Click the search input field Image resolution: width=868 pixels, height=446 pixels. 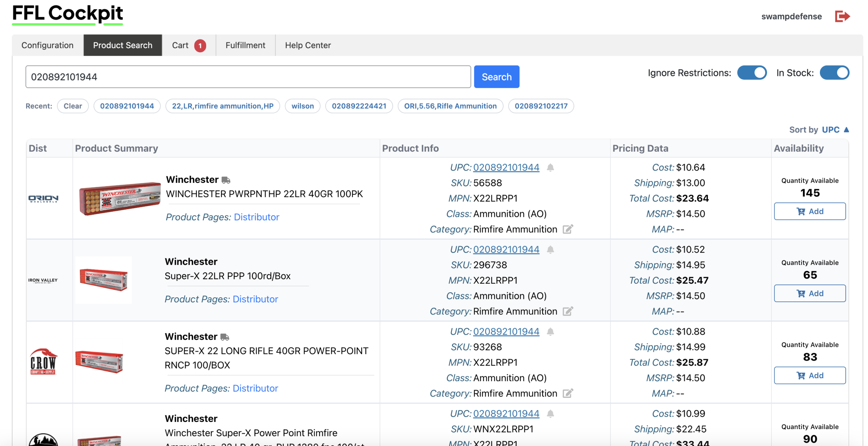coord(248,77)
